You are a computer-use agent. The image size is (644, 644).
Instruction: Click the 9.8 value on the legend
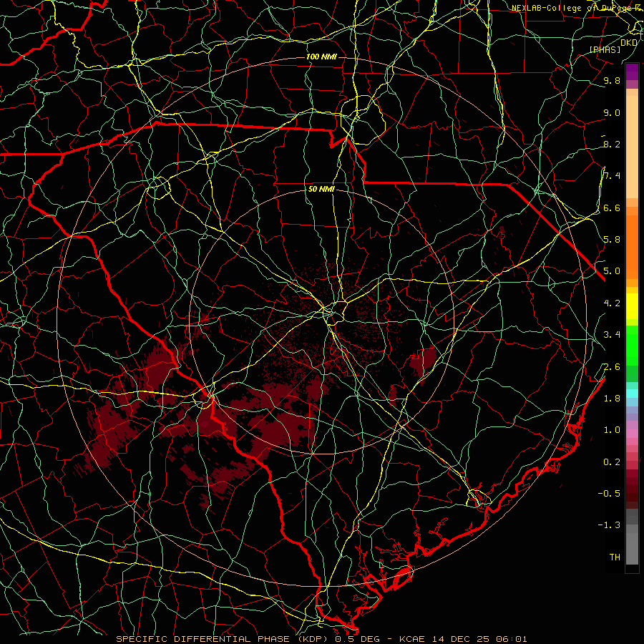point(612,80)
